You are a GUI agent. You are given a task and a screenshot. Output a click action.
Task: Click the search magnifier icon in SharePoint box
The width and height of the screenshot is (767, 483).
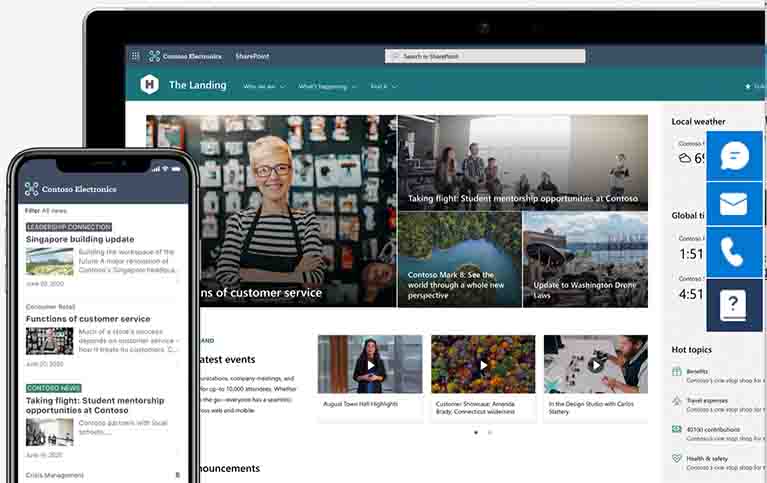396,56
